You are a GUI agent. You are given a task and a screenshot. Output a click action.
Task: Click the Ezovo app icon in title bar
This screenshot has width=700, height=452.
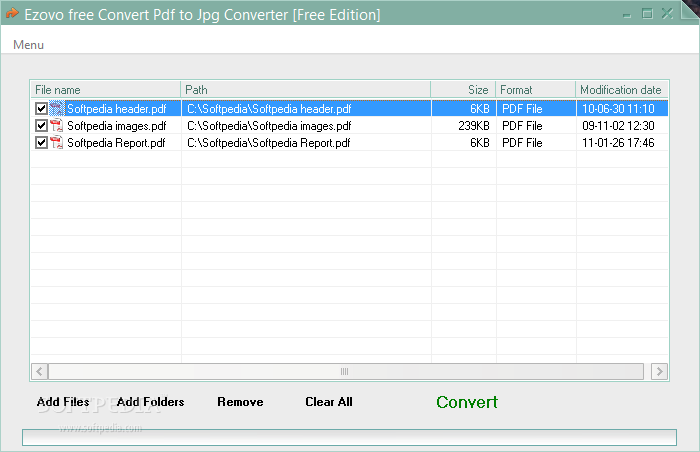[x=12, y=14]
